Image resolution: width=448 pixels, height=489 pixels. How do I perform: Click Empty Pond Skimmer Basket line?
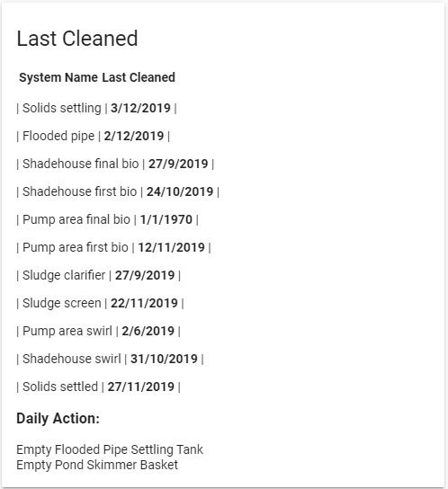coord(97,465)
